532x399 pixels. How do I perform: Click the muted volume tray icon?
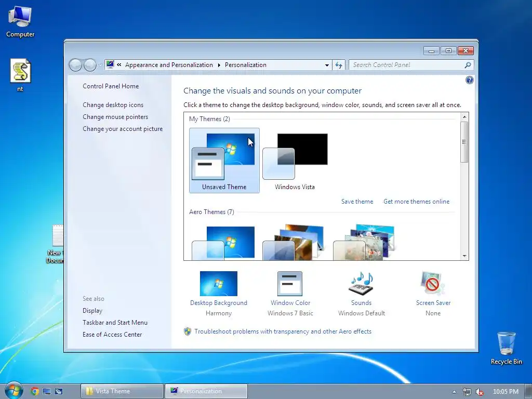[480, 392]
